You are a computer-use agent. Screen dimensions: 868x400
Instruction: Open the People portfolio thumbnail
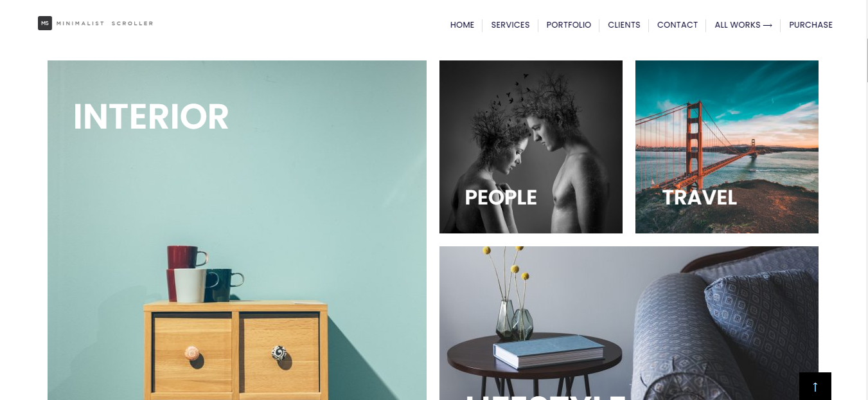(x=531, y=147)
